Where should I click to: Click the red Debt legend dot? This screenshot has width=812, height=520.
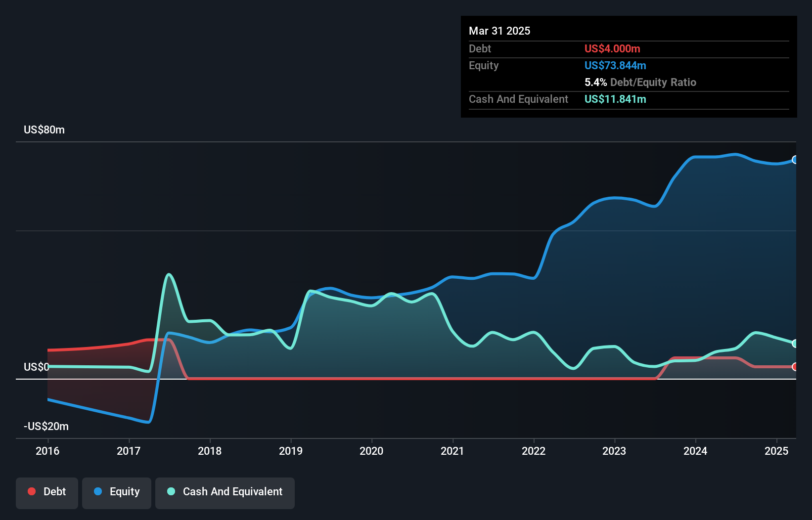[32, 492]
